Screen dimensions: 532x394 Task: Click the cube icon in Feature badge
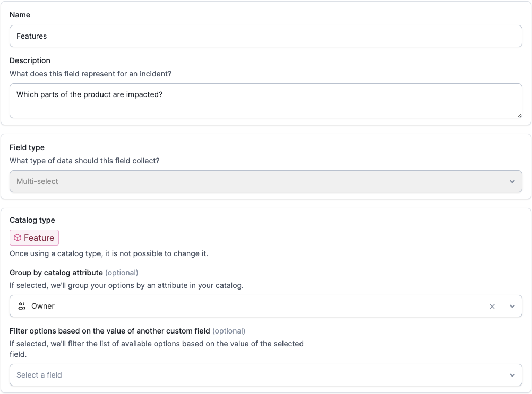pyautogui.click(x=18, y=238)
